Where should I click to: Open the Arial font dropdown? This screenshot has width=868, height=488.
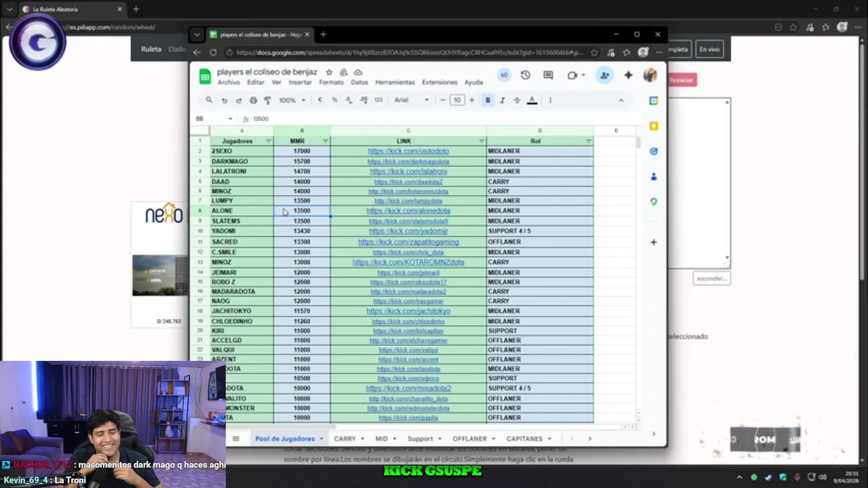pyautogui.click(x=412, y=100)
